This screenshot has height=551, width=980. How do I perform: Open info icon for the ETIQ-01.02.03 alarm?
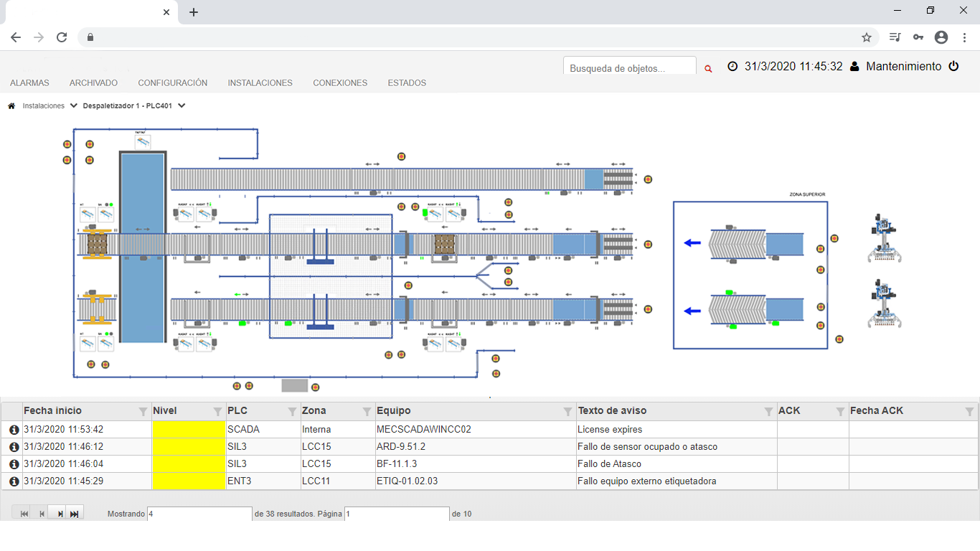tap(13, 481)
